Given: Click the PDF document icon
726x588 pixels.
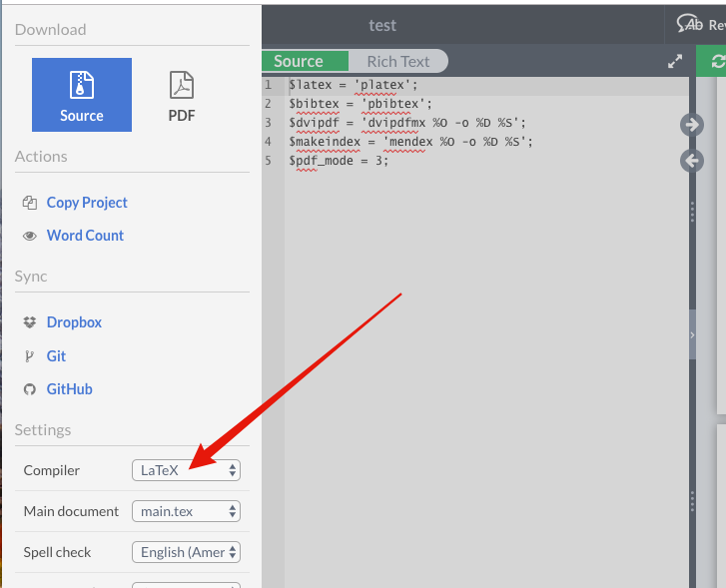Looking at the screenshot, I should [182, 85].
